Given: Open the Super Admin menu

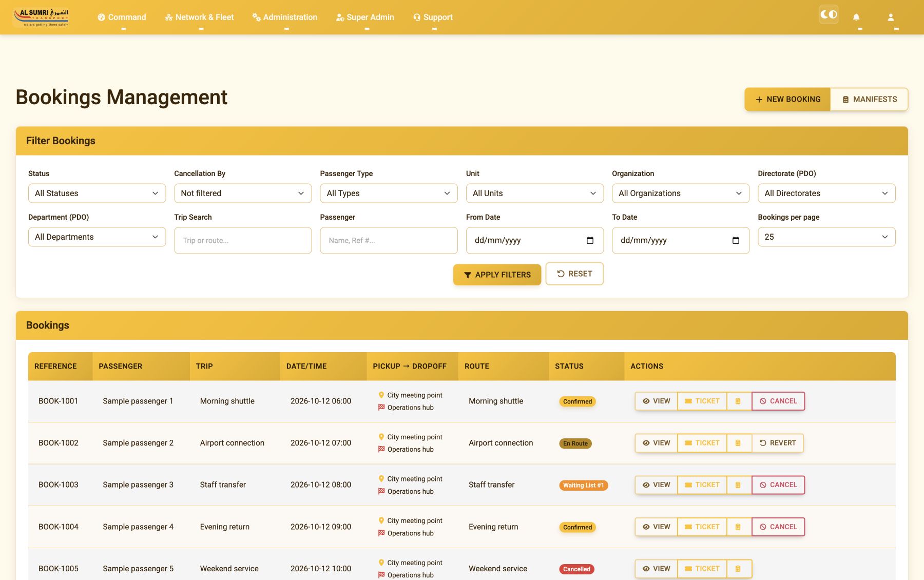Looking at the screenshot, I should (x=365, y=17).
